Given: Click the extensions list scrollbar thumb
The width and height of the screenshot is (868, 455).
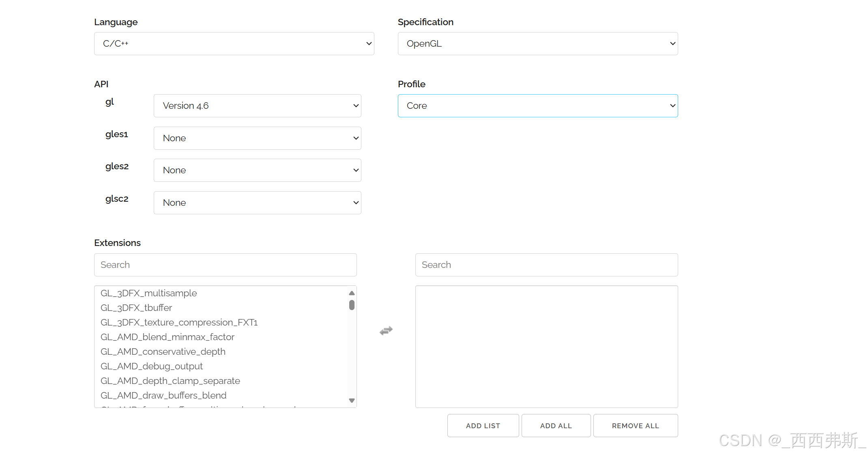Looking at the screenshot, I should pos(352,305).
